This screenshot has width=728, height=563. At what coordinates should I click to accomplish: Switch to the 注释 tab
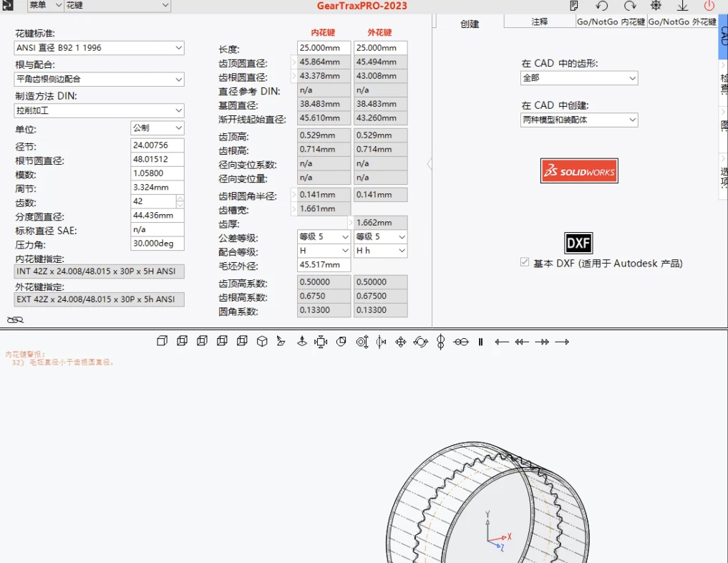pyautogui.click(x=540, y=22)
